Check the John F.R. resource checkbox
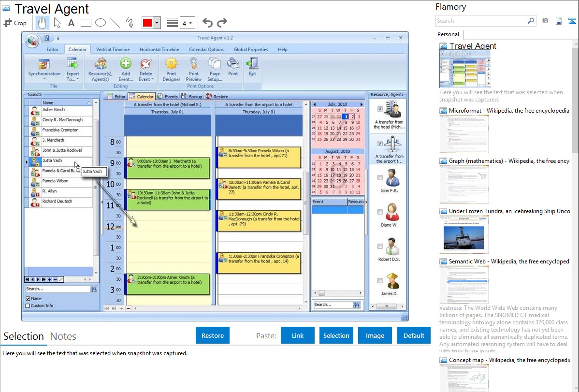Viewport: 579px width, 392px height. pyautogui.click(x=380, y=178)
